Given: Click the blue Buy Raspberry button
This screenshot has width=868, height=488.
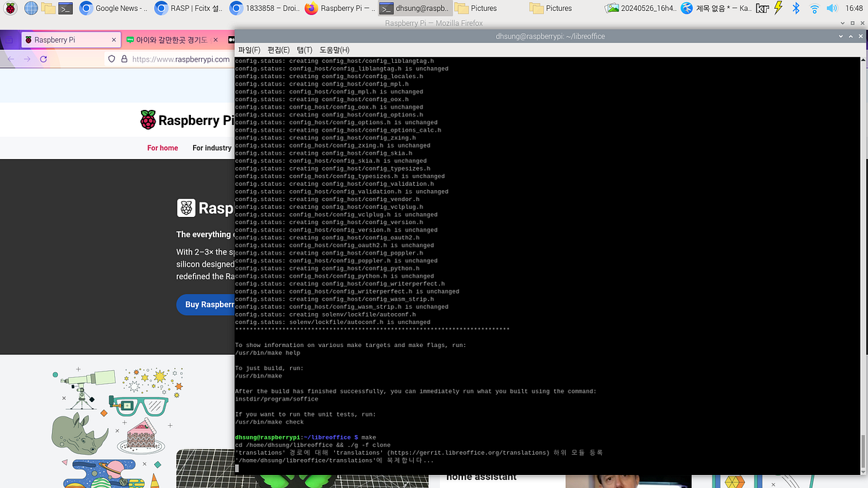Looking at the screenshot, I should coord(205,304).
